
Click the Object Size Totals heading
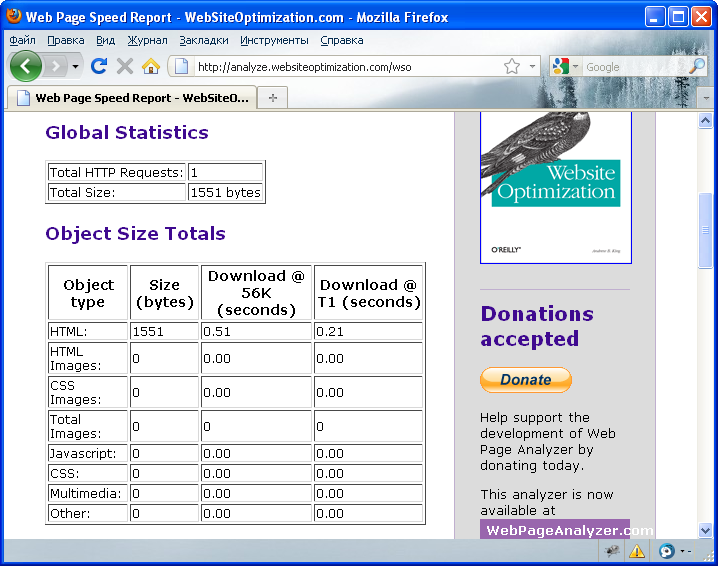[136, 234]
